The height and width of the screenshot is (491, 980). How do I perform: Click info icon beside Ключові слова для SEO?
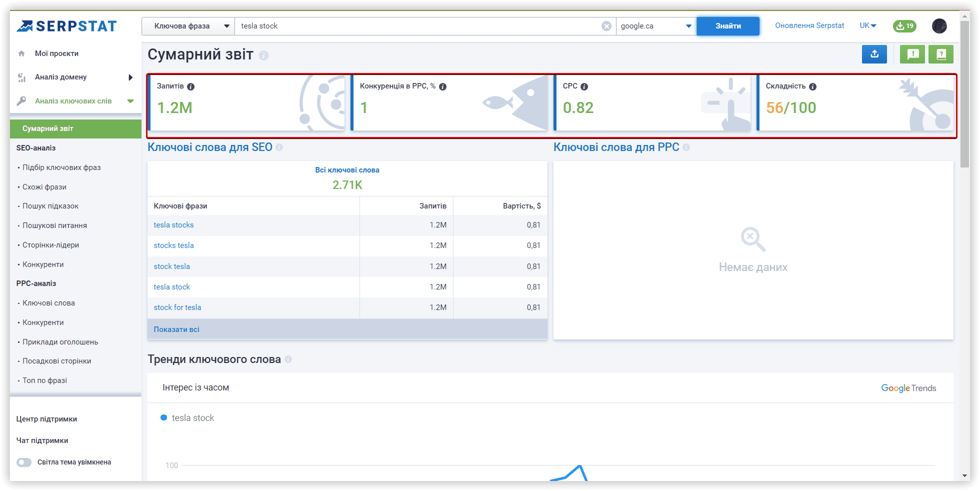(x=279, y=147)
